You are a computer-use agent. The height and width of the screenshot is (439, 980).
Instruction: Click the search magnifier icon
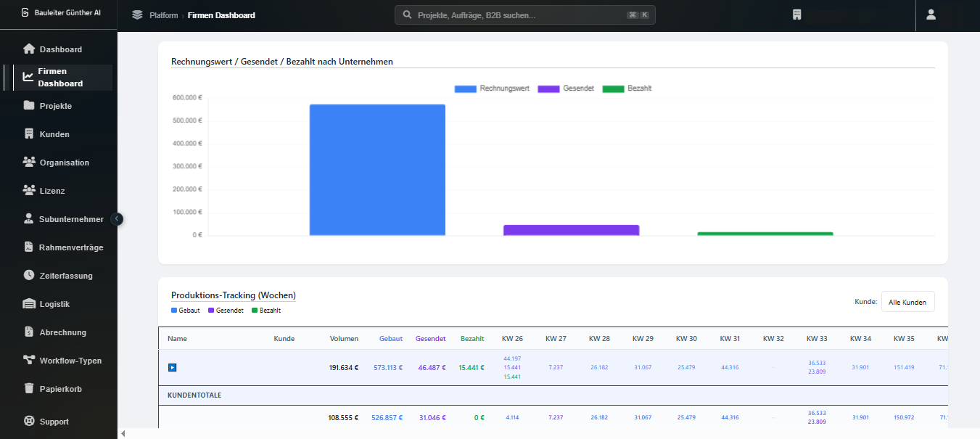(x=407, y=15)
